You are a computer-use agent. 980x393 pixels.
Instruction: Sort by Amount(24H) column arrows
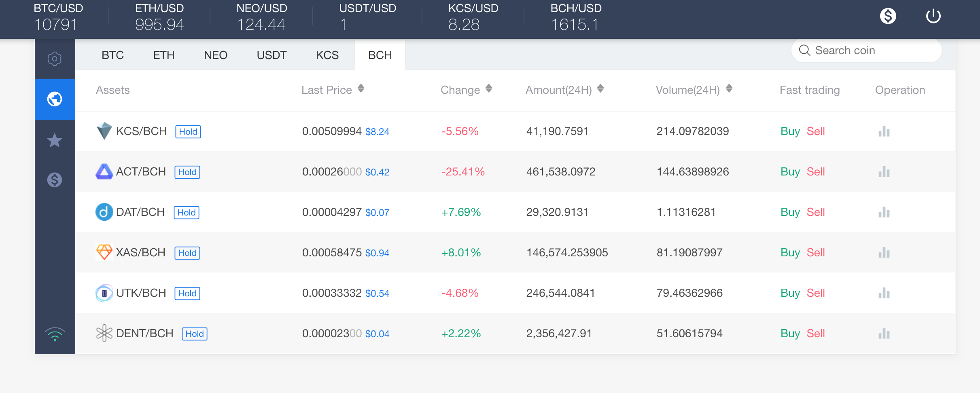pos(600,89)
